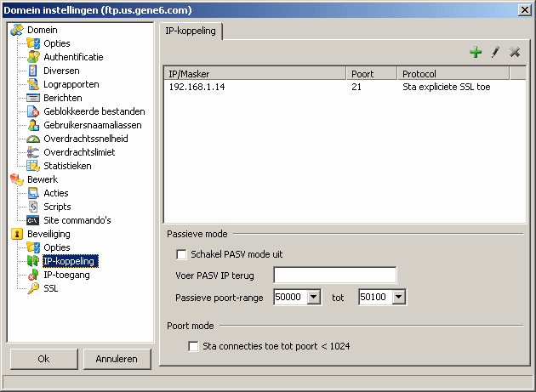536x392 pixels.
Task: Click the Statistieken icon
Action: (33, 166)
